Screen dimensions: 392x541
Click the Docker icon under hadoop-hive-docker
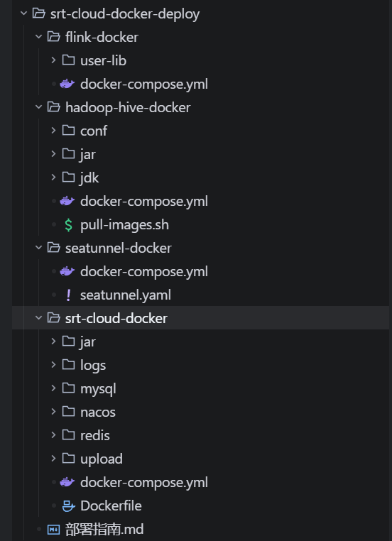(x=67, y=201)
